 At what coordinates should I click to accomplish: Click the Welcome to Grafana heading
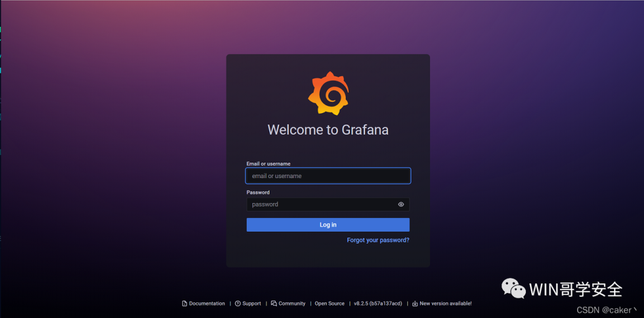[328, 130]
